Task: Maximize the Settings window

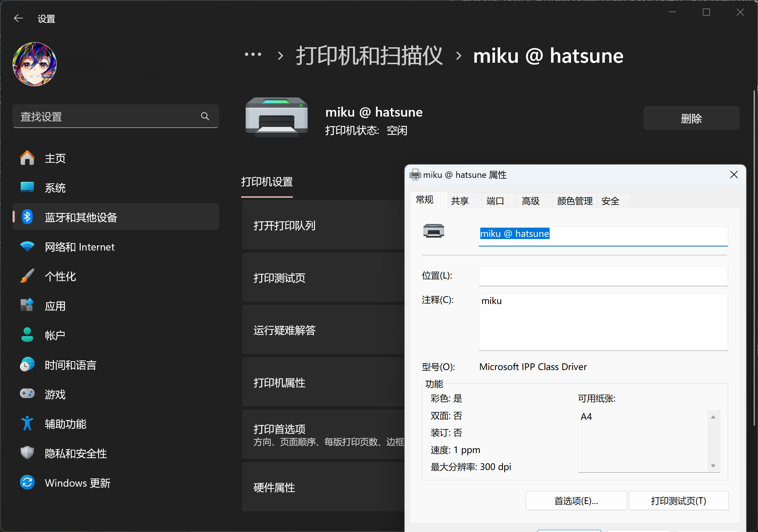Action: click(x=706, y=12)
